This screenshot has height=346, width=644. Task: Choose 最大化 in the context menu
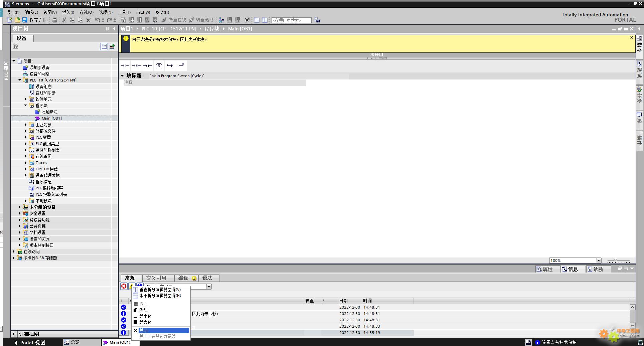point(161,322)
